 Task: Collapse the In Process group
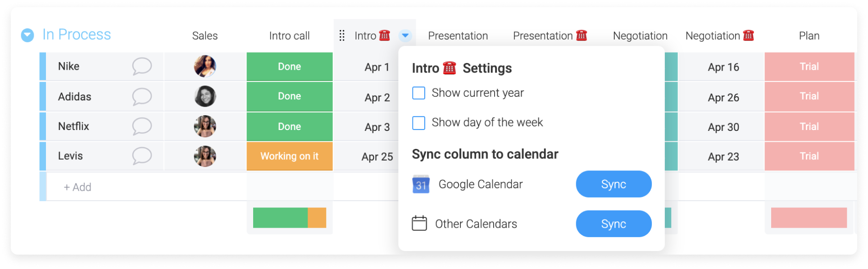[27, 34]
